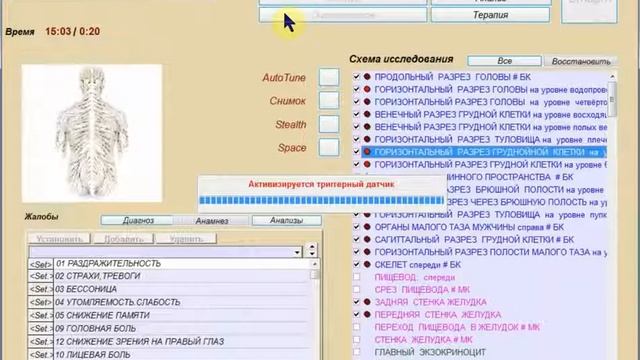Select ПИЩЕВОД спереди list entry text
Viewport: 640px width, 360px height.
click(x=415, y=277)
